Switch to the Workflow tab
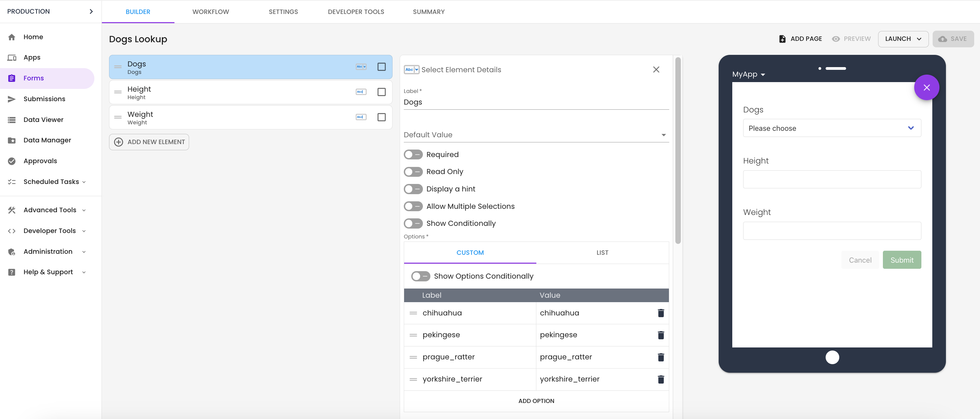Image resolution: width=980 pixels, height=419 pixels. [x=210, y=12]
